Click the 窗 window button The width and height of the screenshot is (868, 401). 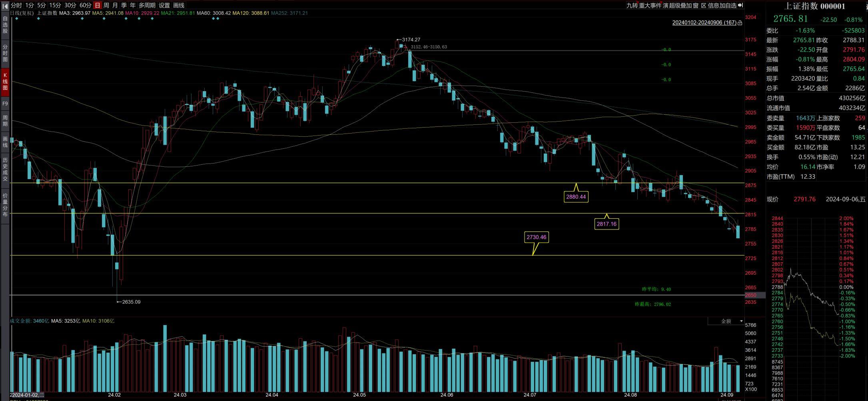[696, 5]
